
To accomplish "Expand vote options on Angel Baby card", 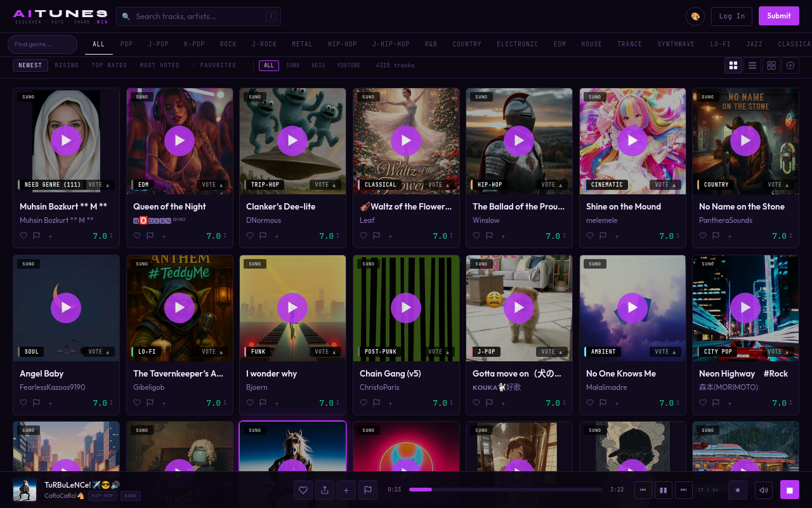I will pyautogui.click(x=99, y=352).
